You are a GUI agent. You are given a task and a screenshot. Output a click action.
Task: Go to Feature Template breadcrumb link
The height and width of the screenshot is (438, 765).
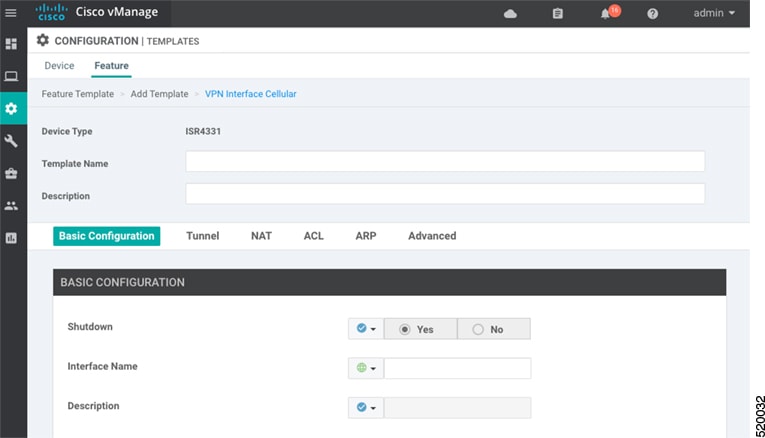[x=78, y=94]
